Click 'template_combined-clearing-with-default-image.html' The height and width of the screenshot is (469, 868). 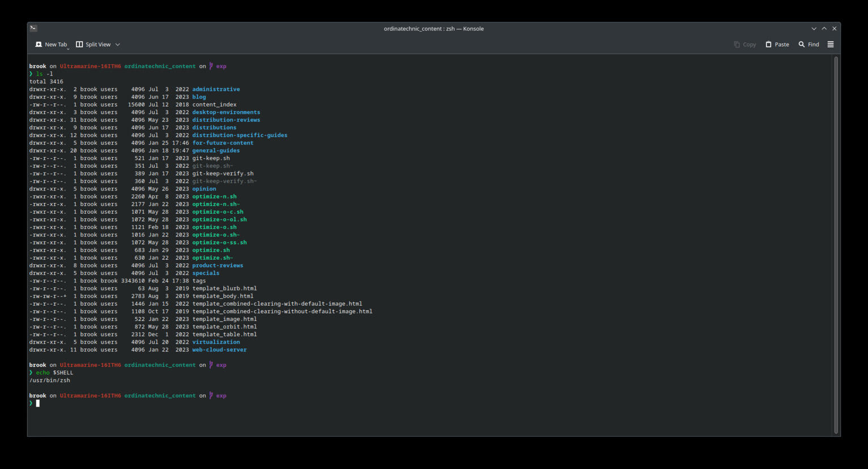(277, 303)
